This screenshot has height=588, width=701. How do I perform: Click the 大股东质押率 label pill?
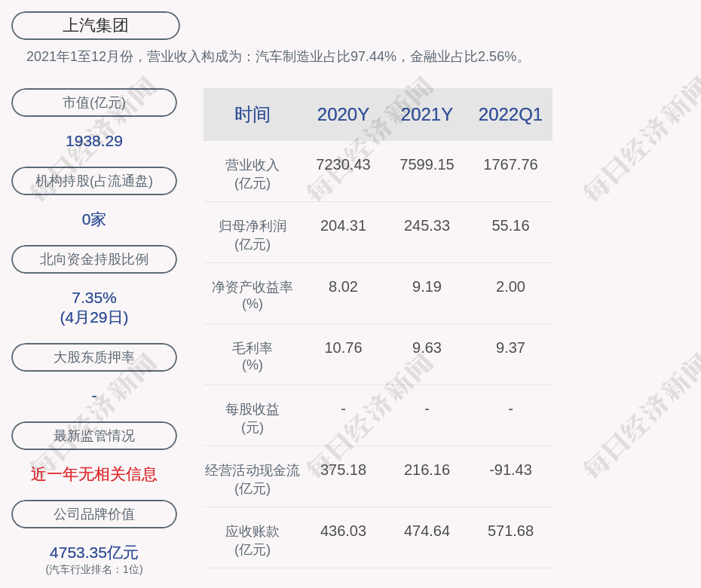[x=94, y=357]
